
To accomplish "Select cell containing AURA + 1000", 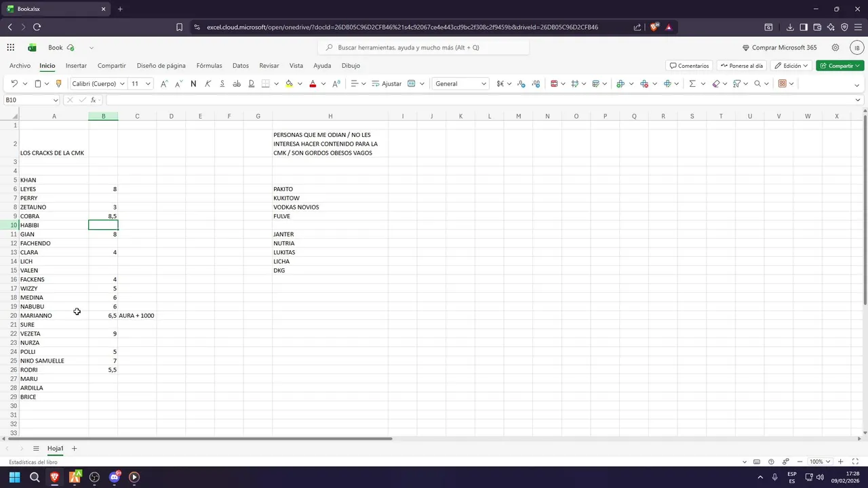I will tap(137, 316).
